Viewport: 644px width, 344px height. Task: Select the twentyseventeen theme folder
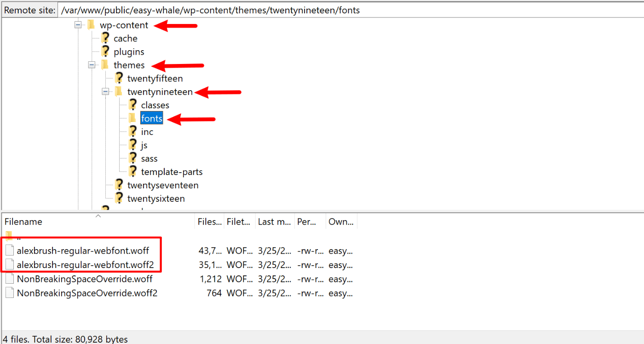click(163, 186)
